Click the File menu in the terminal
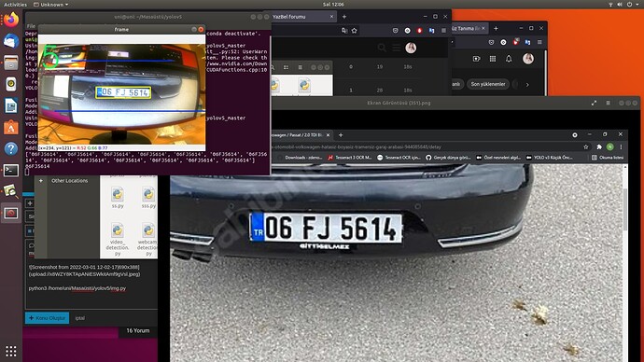This screenshot has height=362, width=644. point(31,26)
